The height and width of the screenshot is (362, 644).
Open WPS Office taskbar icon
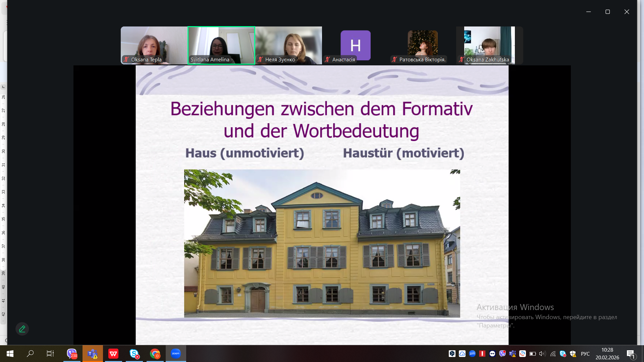pyautogui.click(x=113, y=354)
